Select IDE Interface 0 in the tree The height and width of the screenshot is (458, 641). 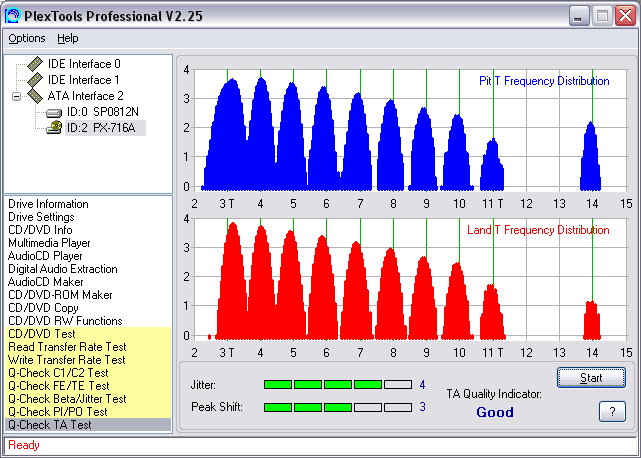click(84, 64)
